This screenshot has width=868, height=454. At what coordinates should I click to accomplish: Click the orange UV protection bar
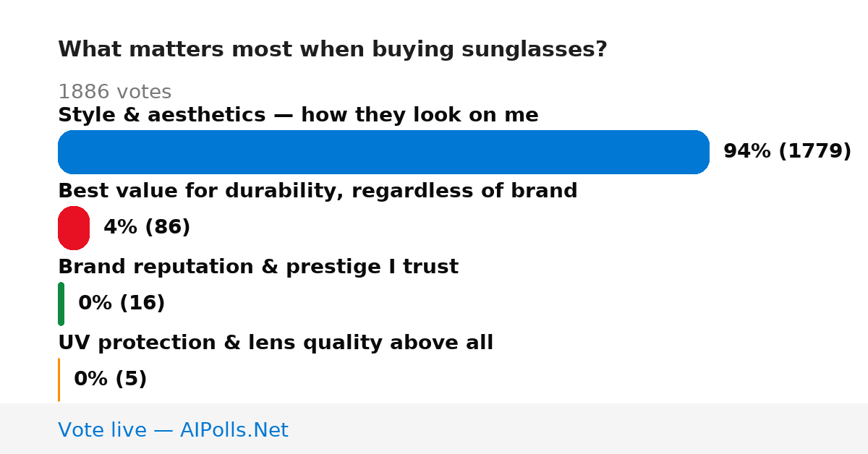pyautogui.click(x=59, y=380)
